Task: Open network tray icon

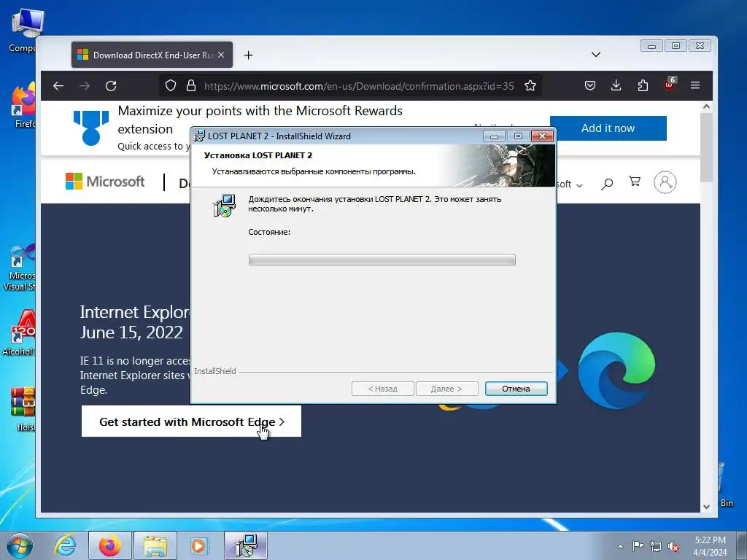Action: [x=656, y=546]
